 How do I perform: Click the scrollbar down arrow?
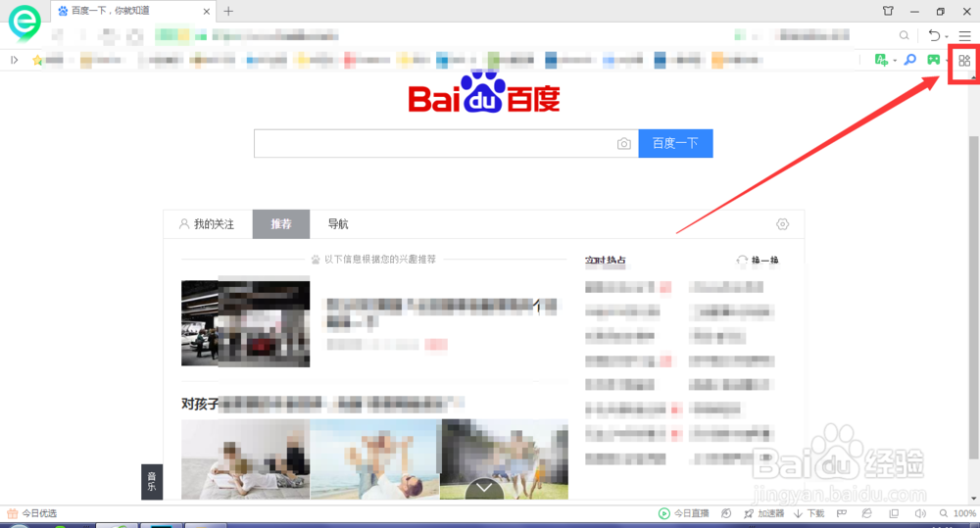coord(974,498)
